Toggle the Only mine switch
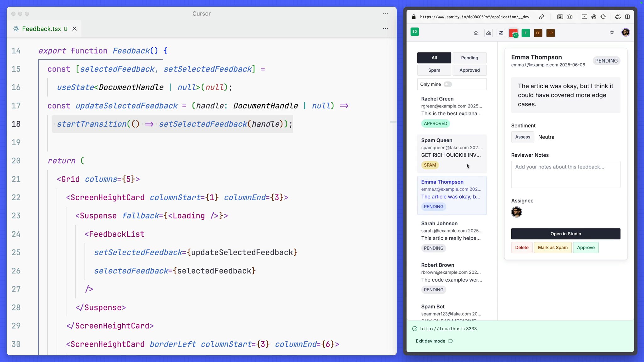Image resolution: width=644 pixels, height=362 pixels. (x=448, y=84)
